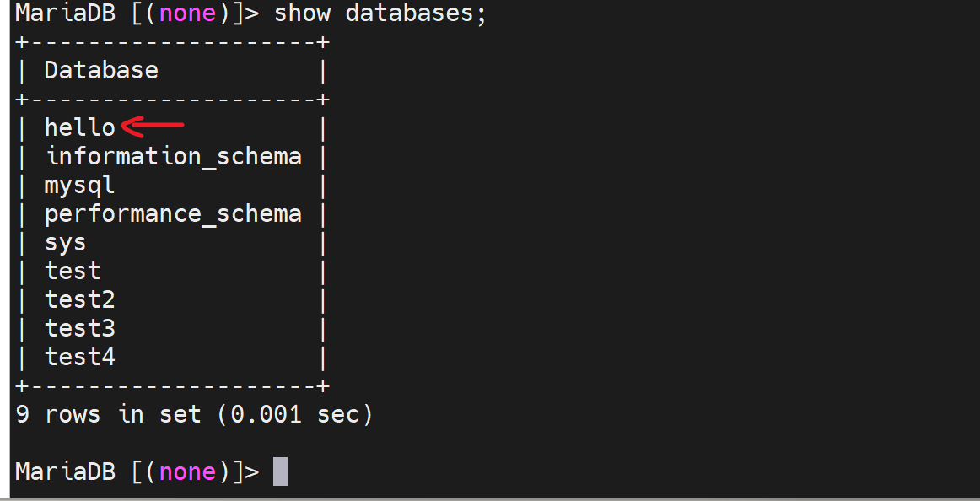The width and height of the screenshot is (980, 501).
Task: Click the Database column header
Action: click(x=101, y=70)
